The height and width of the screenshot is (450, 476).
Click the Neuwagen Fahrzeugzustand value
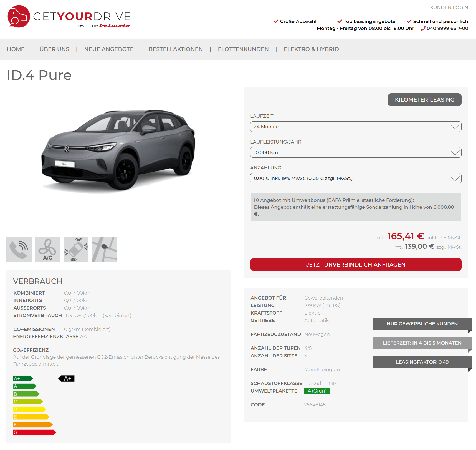click(317, 334)
